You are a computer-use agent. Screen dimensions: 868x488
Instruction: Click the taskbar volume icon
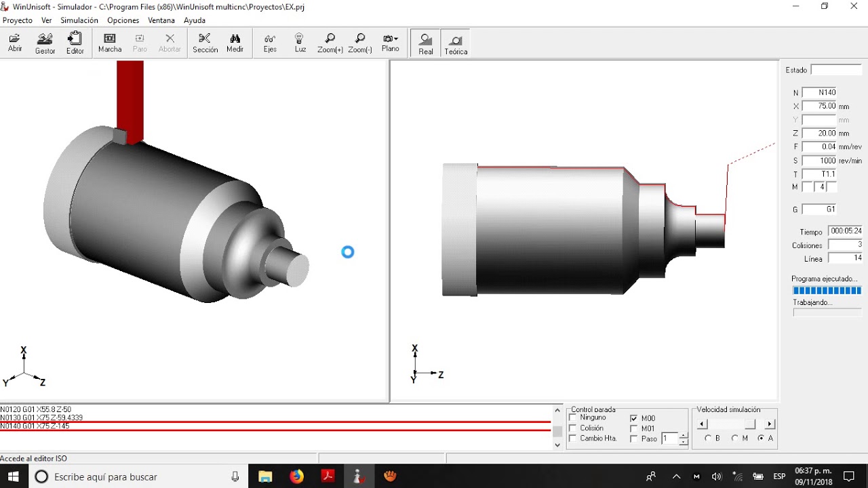717,476
